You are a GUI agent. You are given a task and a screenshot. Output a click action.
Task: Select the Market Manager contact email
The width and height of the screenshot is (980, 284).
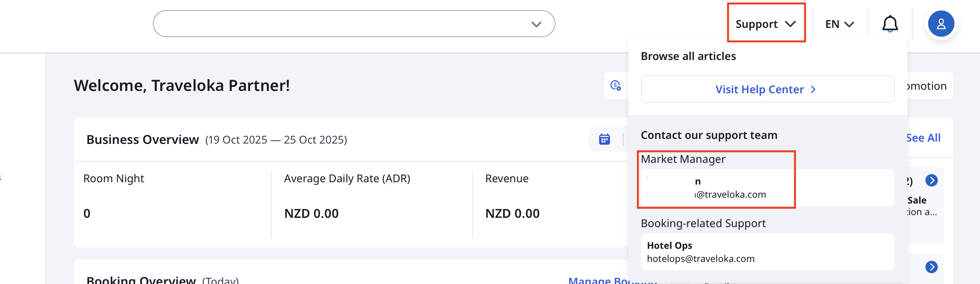coord(730,194)
